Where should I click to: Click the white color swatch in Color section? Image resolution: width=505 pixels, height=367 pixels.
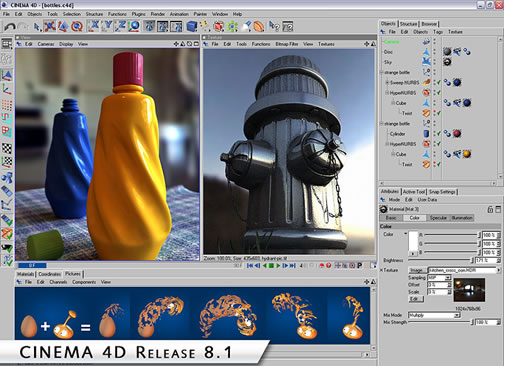coord(413,241)
